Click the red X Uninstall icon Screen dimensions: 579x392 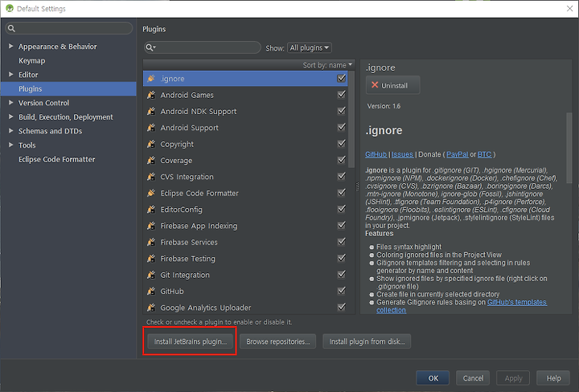[x=375, y=85]
